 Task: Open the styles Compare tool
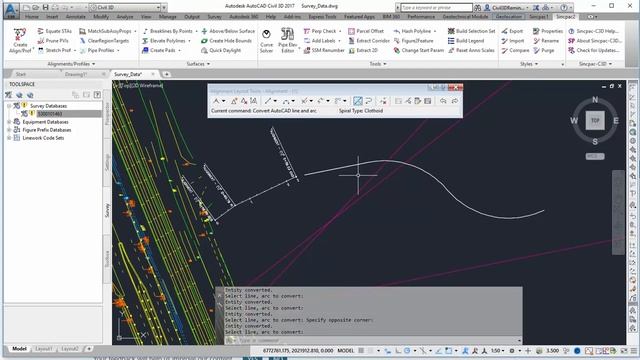515,50
